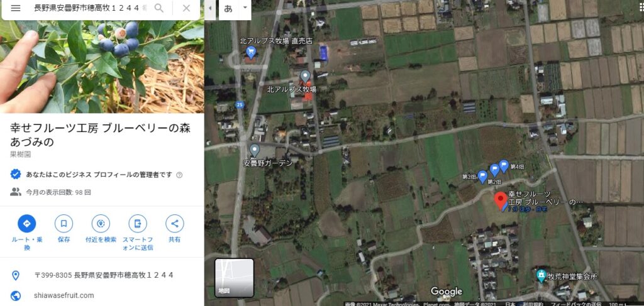Select the 安曇野ガーデン map pin
The image size is (644, 306).
pos(255,151)
